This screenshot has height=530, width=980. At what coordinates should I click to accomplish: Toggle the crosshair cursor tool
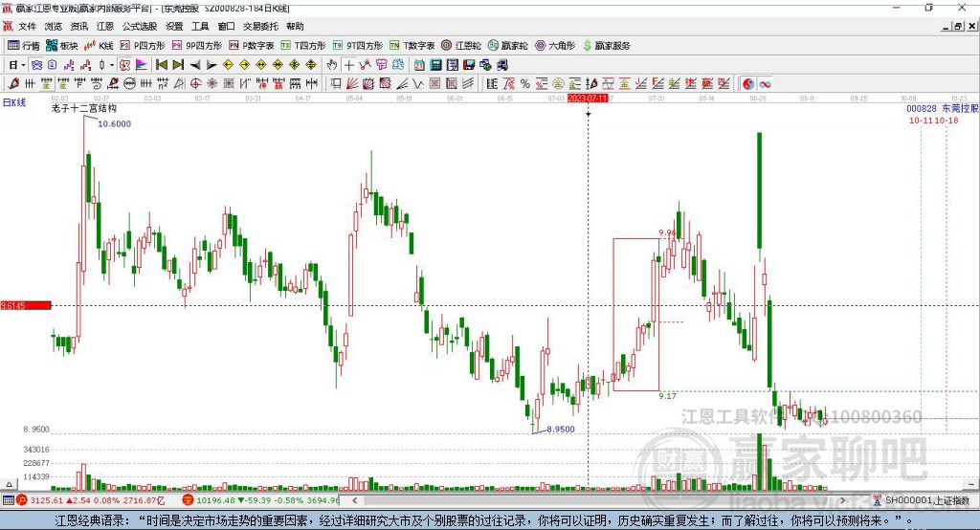click(x=348, y=65)
